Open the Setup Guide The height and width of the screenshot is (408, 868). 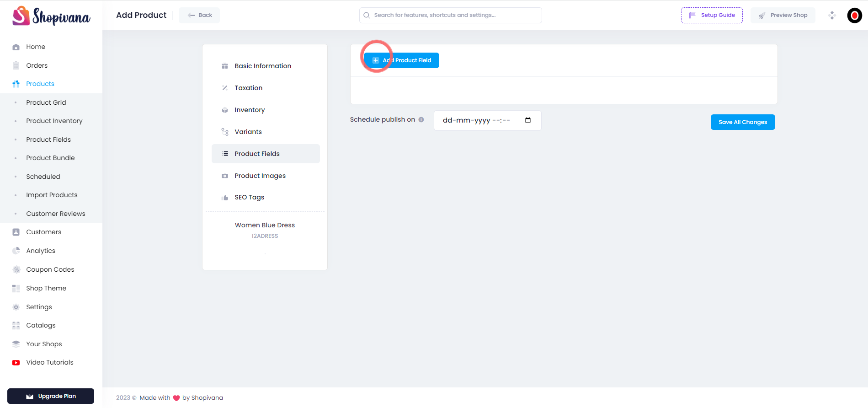coord(712,15)
